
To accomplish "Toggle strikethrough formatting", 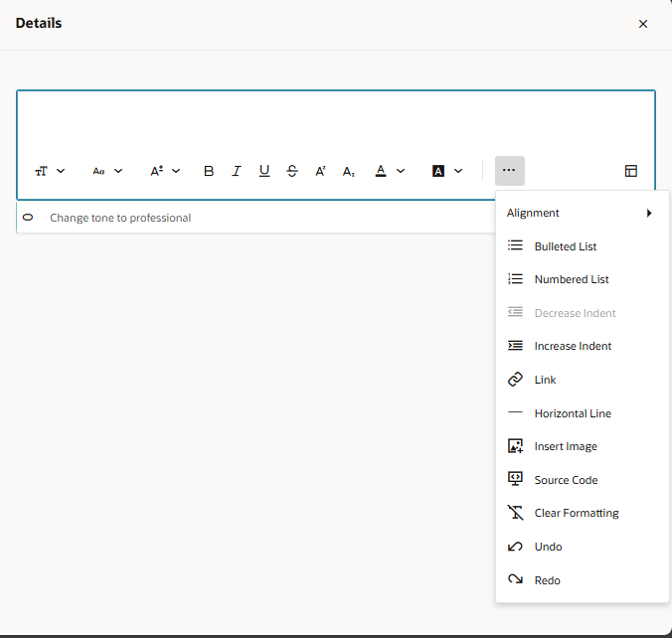I will point(292,171).
